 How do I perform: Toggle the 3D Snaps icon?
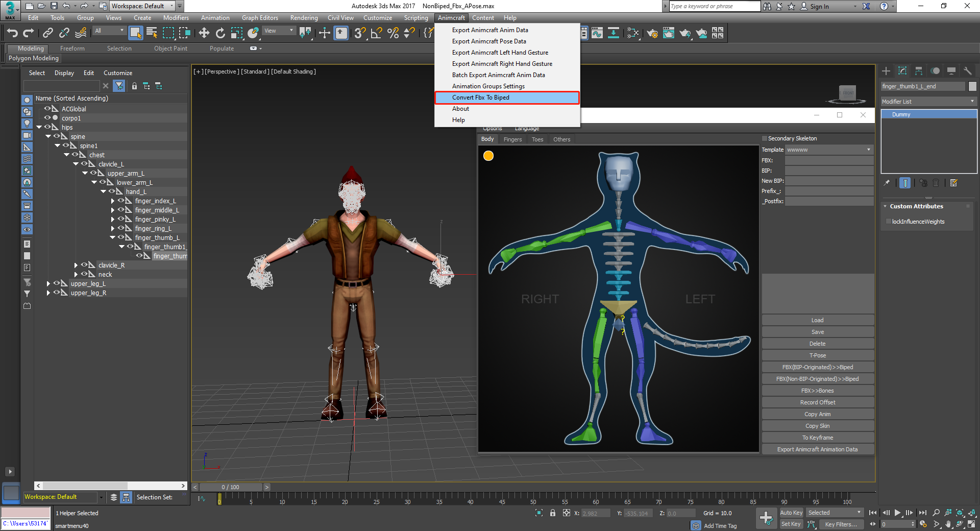coord(360,33)
